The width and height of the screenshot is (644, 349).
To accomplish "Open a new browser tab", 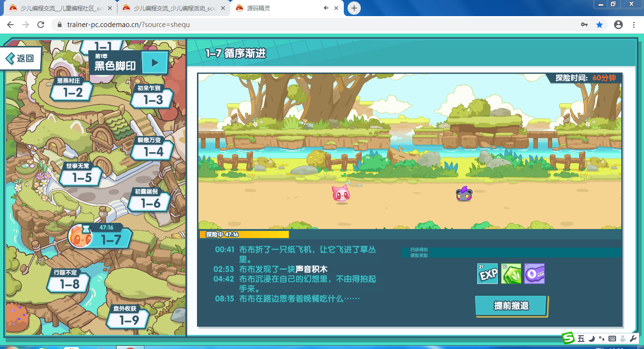I will tap(354, 8).
